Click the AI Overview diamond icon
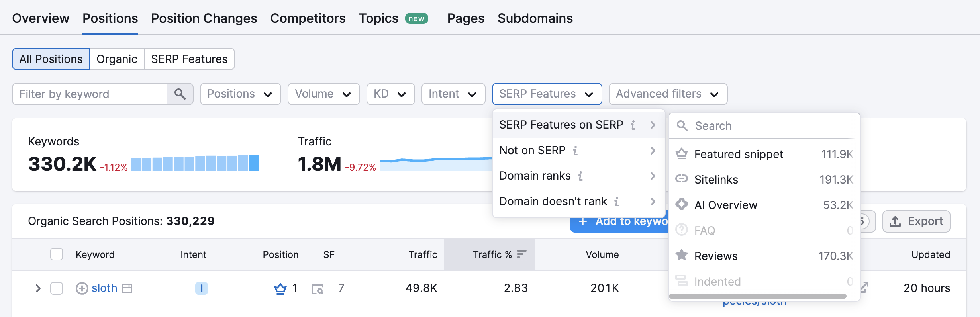 (x=682, y=204)
